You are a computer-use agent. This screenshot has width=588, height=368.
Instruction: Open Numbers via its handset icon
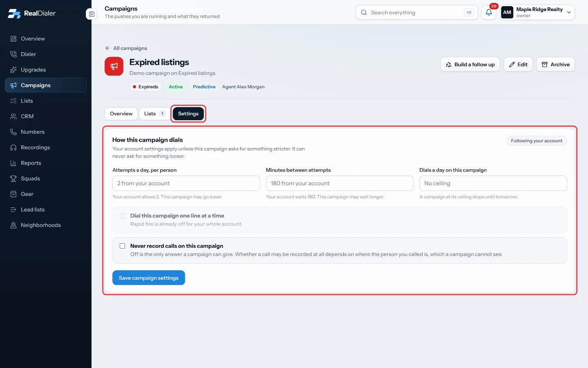(13, 132)
